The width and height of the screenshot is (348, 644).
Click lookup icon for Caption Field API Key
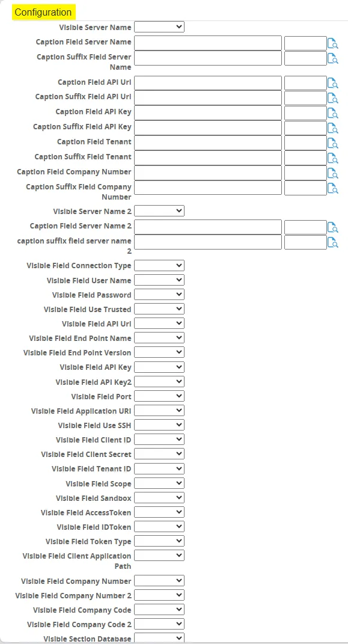tap(332, 113)
